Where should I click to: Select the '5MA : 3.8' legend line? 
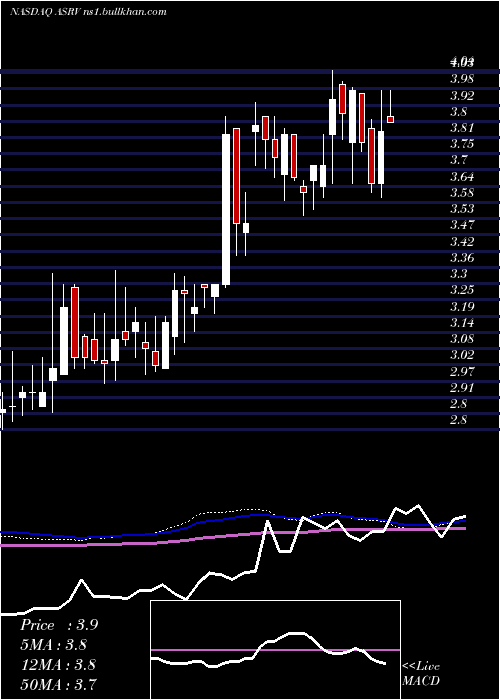click(54, 645)
